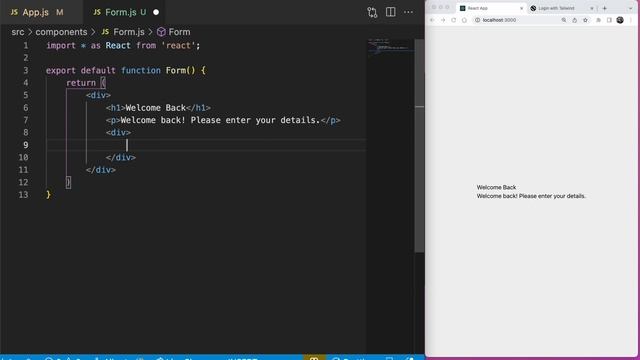Viewport: 640px width, 360px height.
Task: Click the src breadcrumb segment
Action: coord(18,32)
